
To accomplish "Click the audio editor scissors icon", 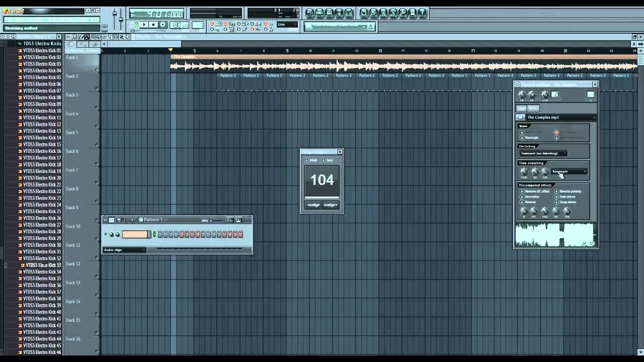I will tap(393, 13).
